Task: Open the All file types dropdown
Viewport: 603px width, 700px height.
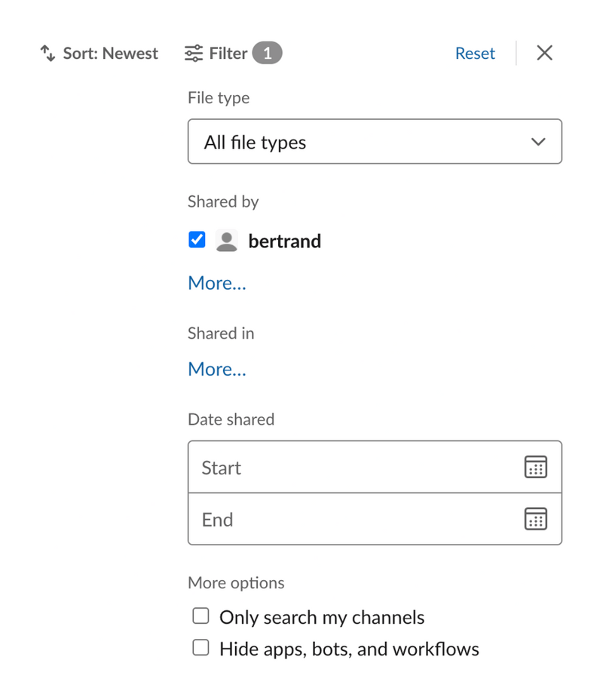Action: click(375, 141)
